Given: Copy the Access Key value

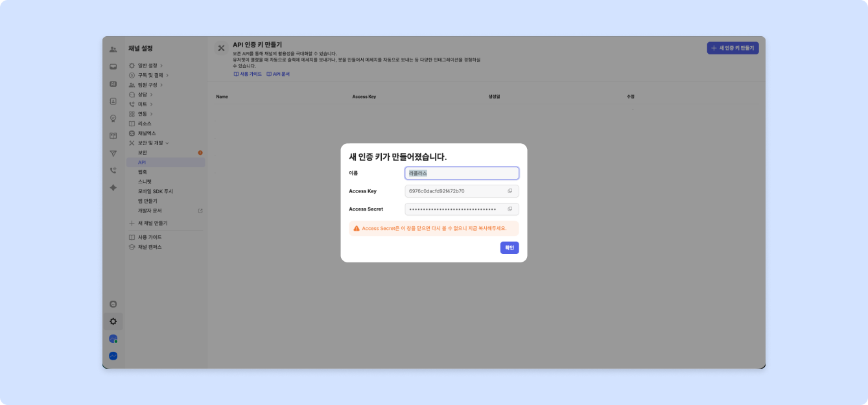Looking at the screenshot, I should (510, 191).
